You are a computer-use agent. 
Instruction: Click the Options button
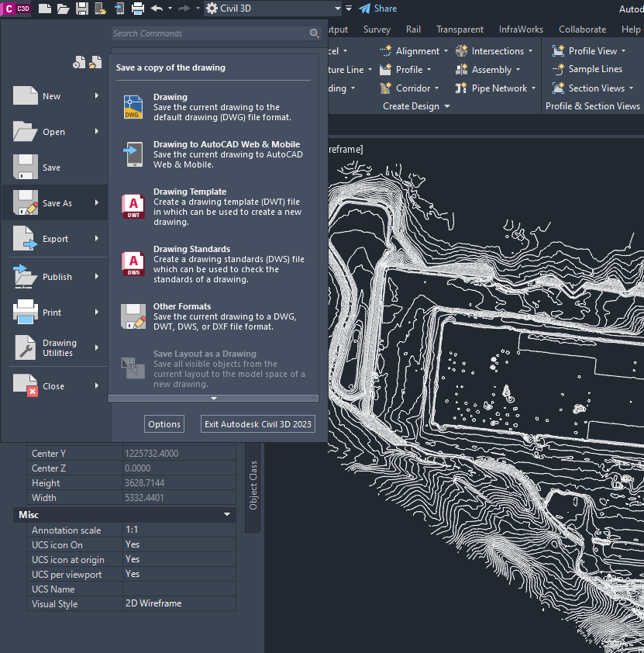(x=164, y=423)
